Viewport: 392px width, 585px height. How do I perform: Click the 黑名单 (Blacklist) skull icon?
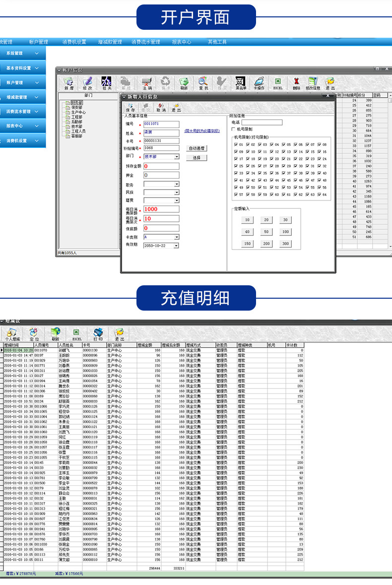[x=241, y=83]
